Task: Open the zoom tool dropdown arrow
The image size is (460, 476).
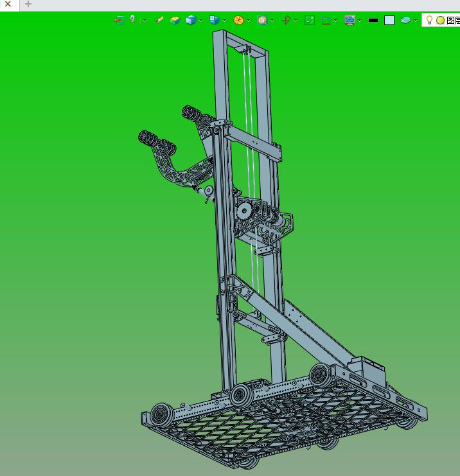Action: click(272, 21)
